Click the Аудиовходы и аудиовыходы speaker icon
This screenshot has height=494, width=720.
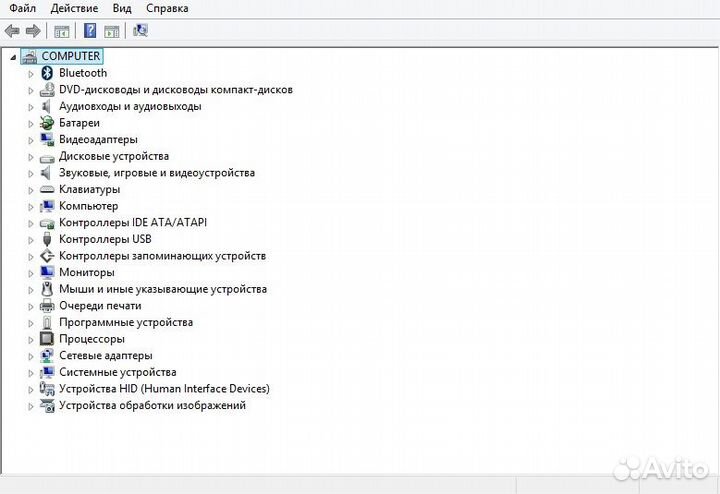click(x=46, y=107)
